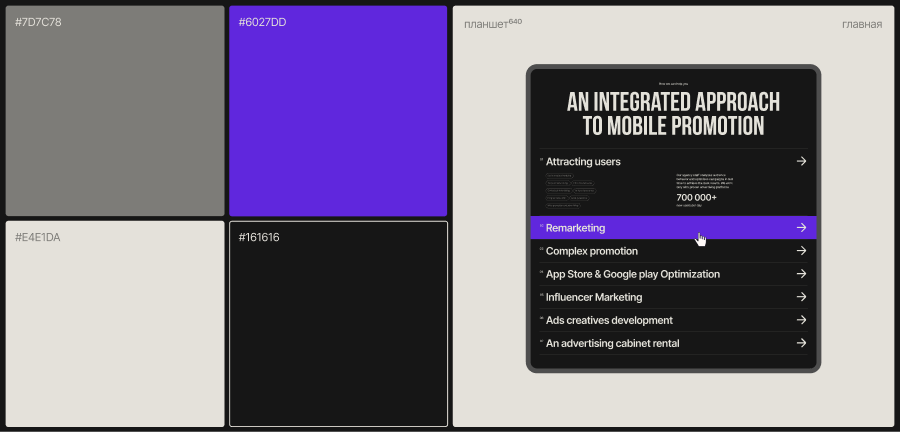
Task: Expand the Attracting users section title
Action: (x=583, y=161)
